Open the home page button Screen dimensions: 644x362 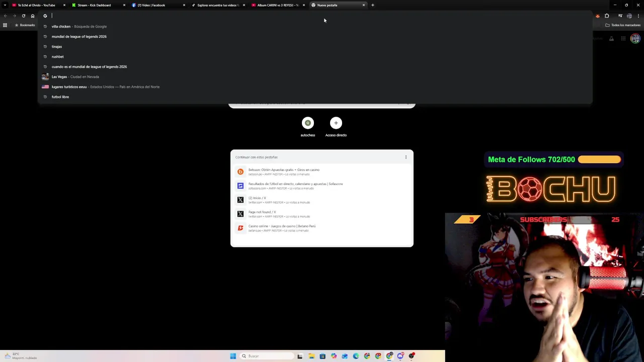click(33, 16)
